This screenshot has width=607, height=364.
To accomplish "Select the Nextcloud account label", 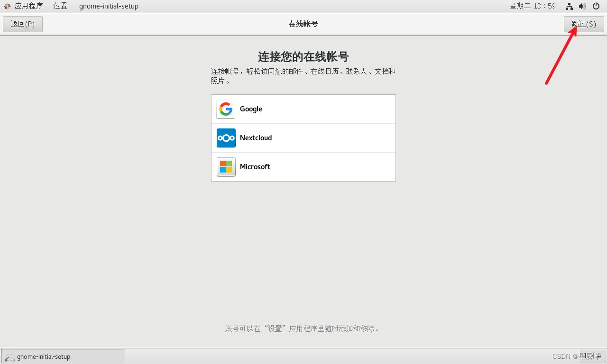I will pos(256,138).
